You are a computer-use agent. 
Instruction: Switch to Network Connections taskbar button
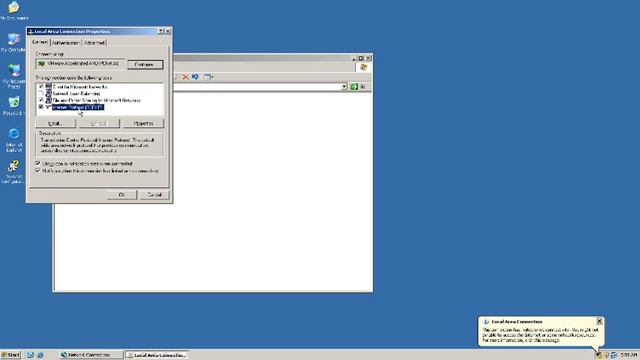[90, 355]
